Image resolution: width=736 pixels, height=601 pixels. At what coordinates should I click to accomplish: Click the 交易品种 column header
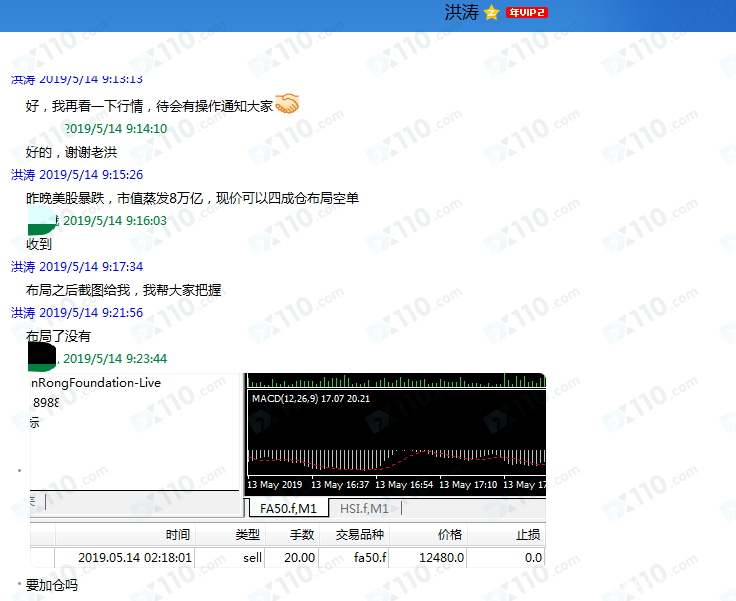[359, 535]
